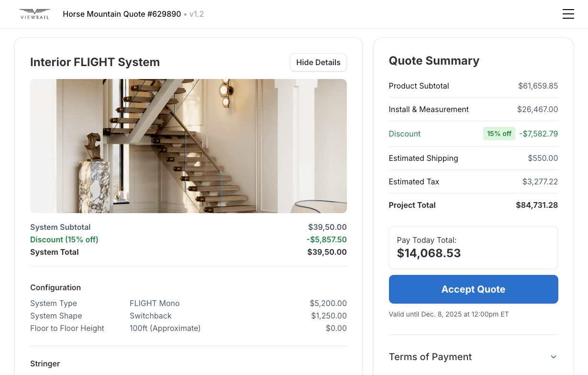Click the green Discount label in summary
The height and width of the screenshot is (375, 588).
pos(404,134)
